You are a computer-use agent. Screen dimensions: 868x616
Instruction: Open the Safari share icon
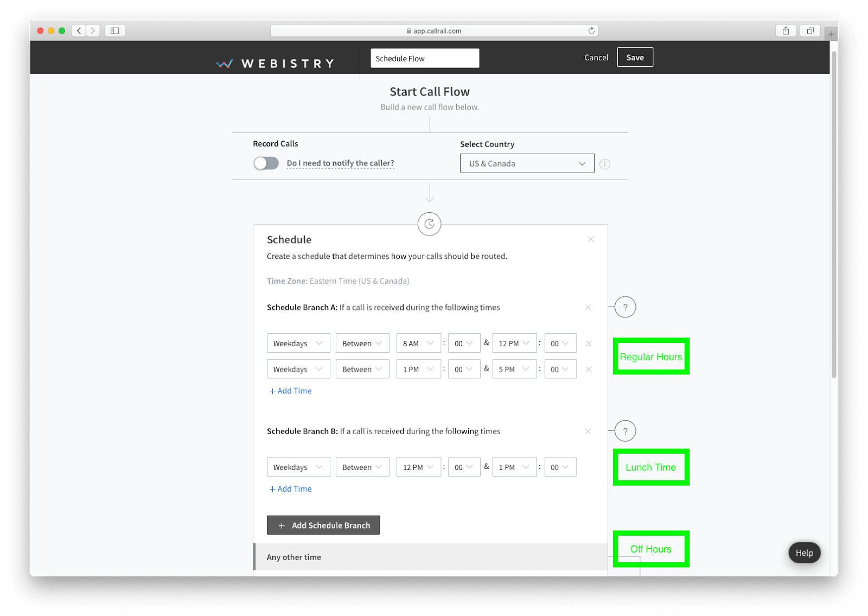[x=786, y=31]
